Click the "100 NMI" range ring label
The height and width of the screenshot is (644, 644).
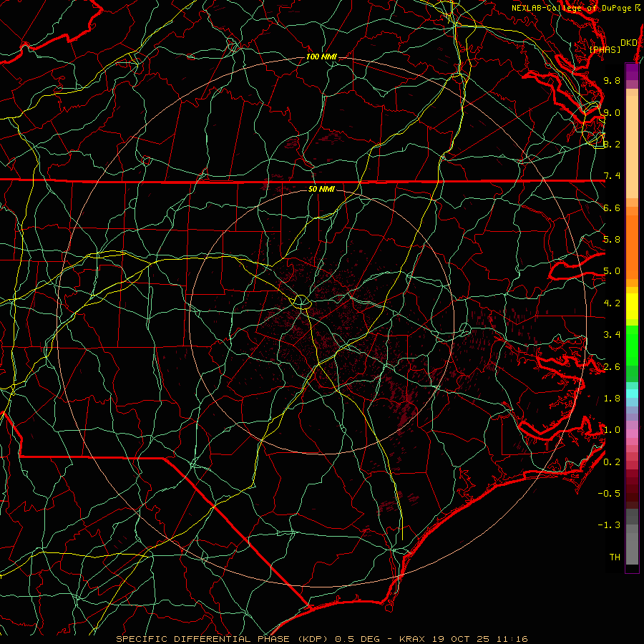[321, 57]
